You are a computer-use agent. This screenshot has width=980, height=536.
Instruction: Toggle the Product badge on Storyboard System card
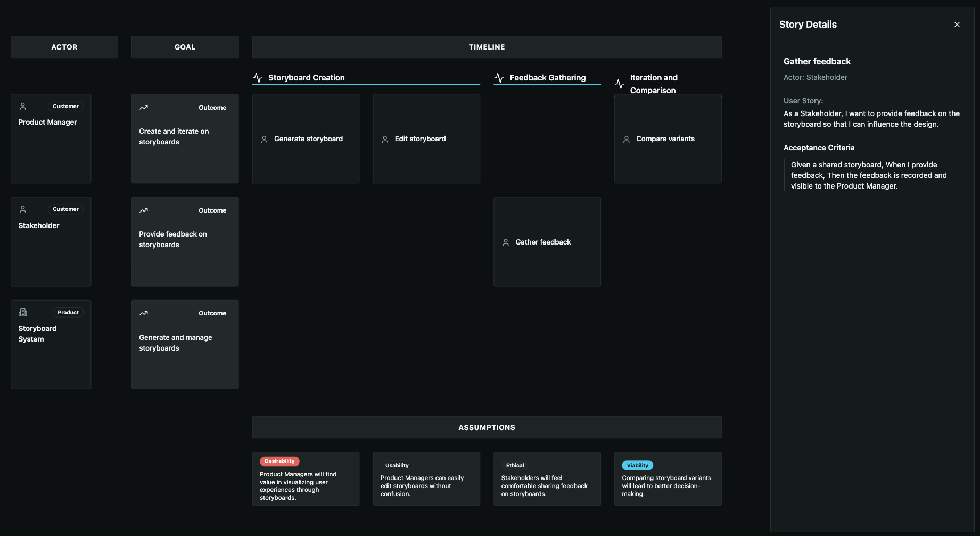coord(68,312)
